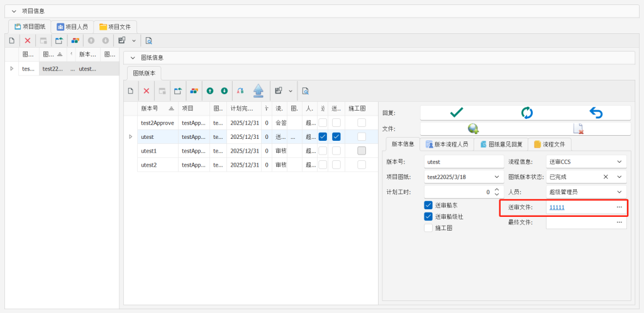Click the ellipsis button for 最终文件
Image resolution: width=644 pixels, height=313 pixels.
(x=619, y=222)
